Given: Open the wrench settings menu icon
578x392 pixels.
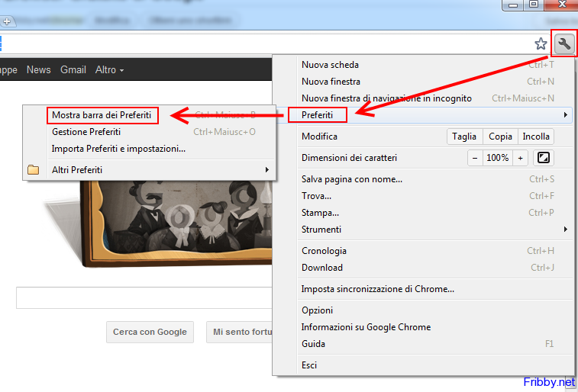Looking at the screenshot, I should pos(563,43).
